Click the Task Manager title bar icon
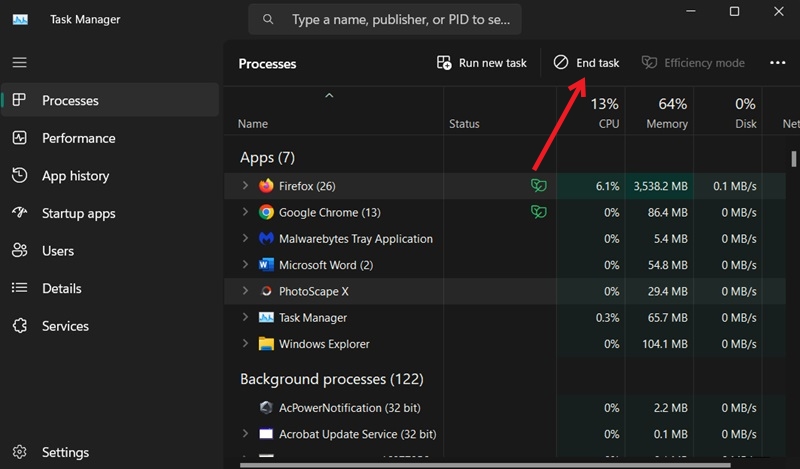This screenshot has height=469, width=800. tap(20, 19)
